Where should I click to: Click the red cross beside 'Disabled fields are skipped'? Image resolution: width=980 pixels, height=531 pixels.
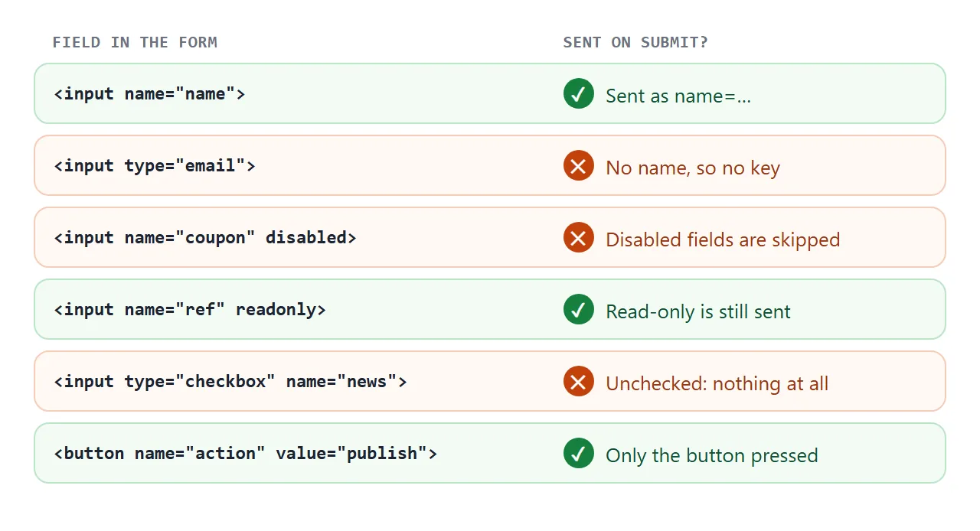point(579,237)
